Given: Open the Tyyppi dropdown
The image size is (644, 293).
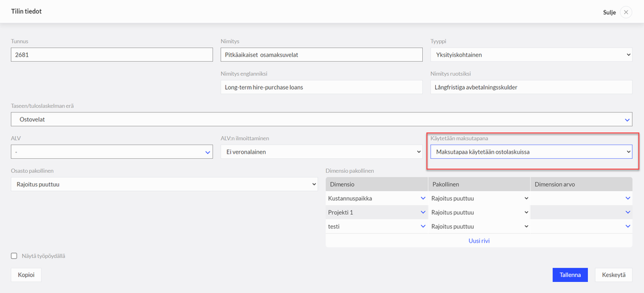Looking at the screenshot, I should coord(531,55).
